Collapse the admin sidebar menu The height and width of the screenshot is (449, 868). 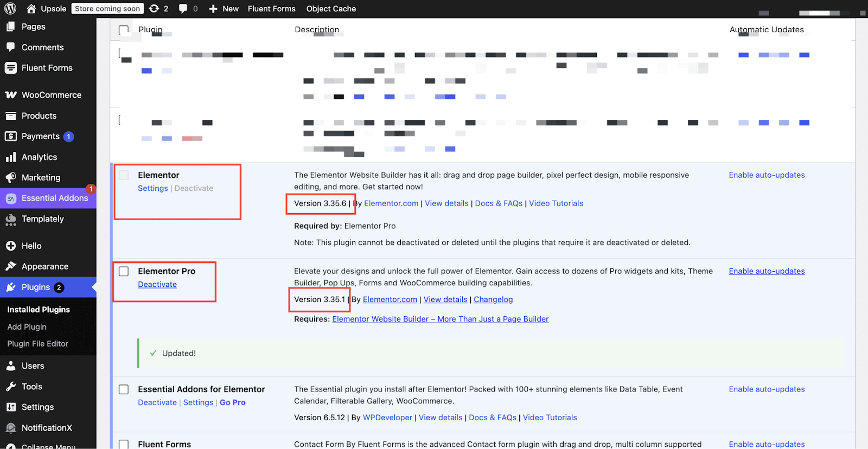[48, 446]
